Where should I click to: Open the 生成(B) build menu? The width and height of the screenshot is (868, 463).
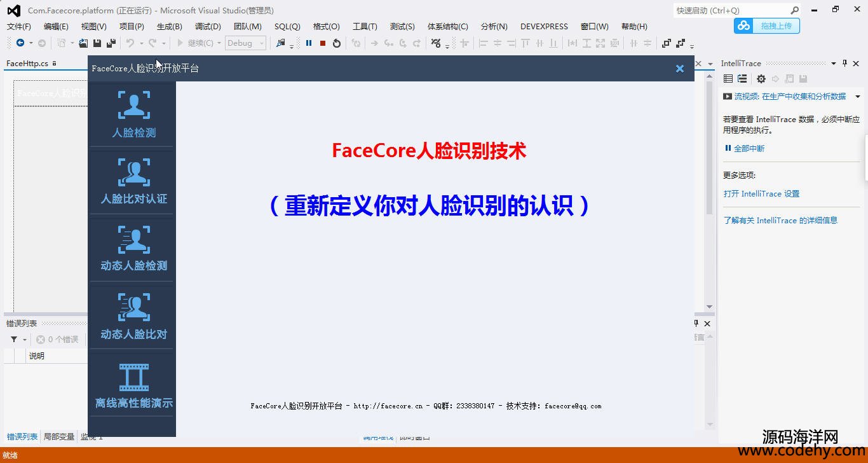pos(170,27)
